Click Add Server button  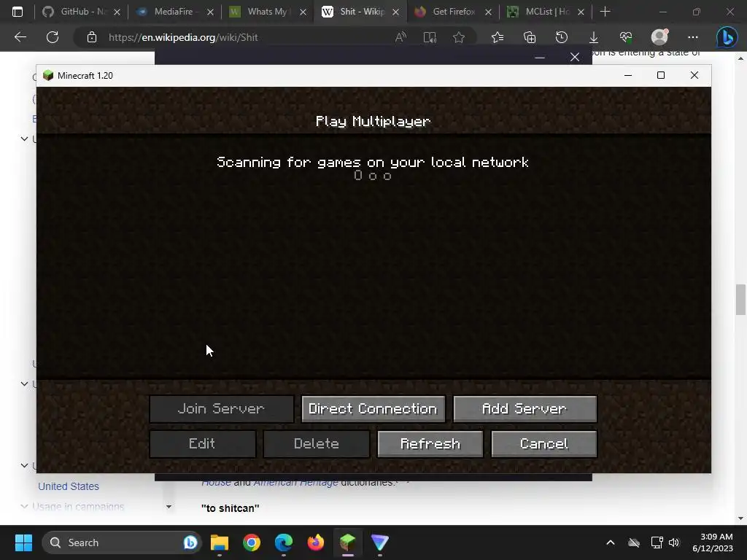tap(525, 408)
